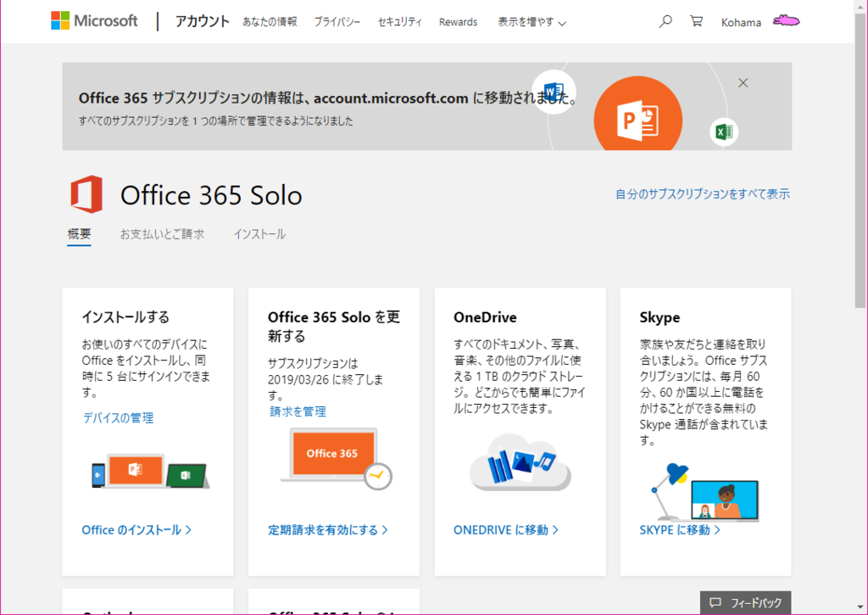Image resolution: width=868 pixels, height=615 pixels.
Task: Switch to the お支払いとご請求 tab
Action: pyautogui.click(x=162, y=234)
